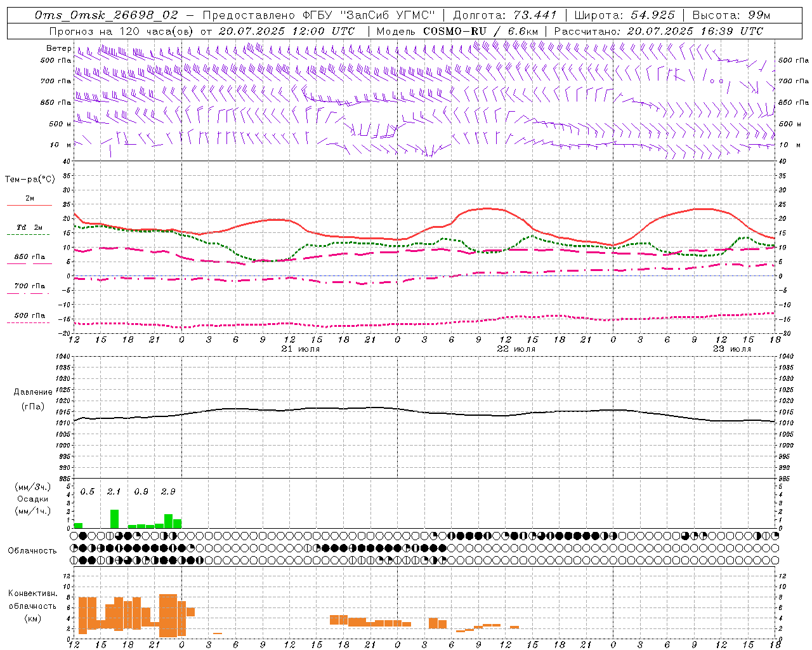
Task: Click the 'Конвективн.' convective cloud label
Action: click(33, 594)
